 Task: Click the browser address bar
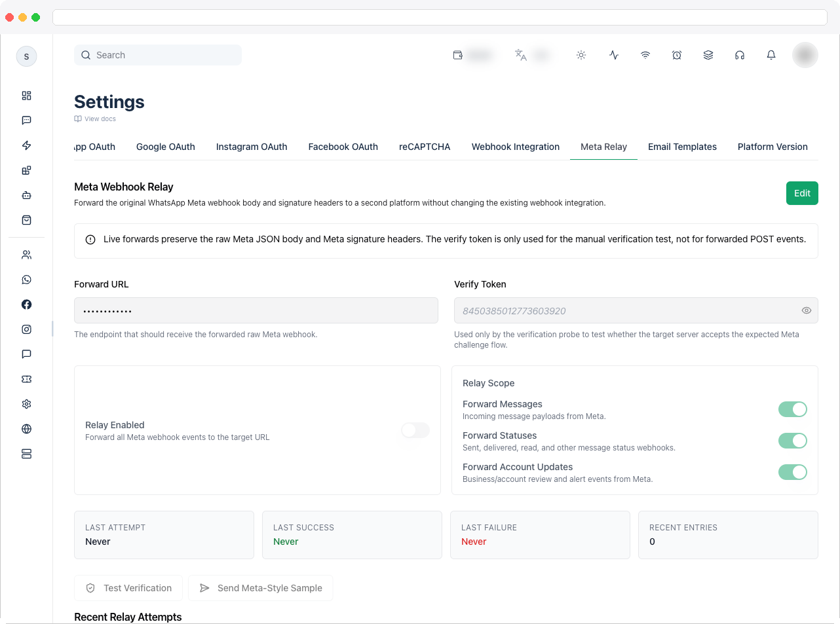tap(440, 17)
